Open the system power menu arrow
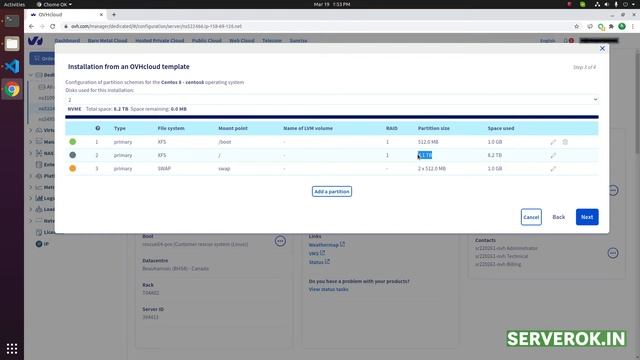This screenshot has height=360, width=640. tap(634, 4)
